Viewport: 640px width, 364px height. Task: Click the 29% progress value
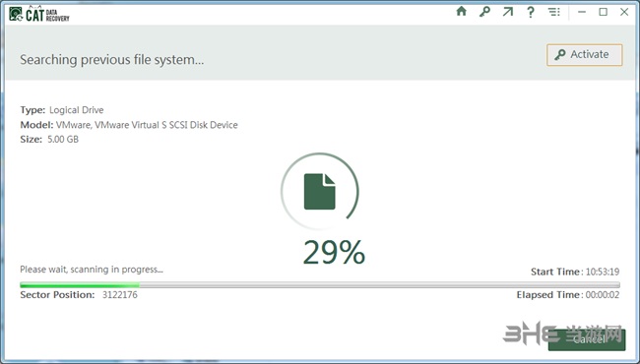pyautogui.click(x=334, y=252)
